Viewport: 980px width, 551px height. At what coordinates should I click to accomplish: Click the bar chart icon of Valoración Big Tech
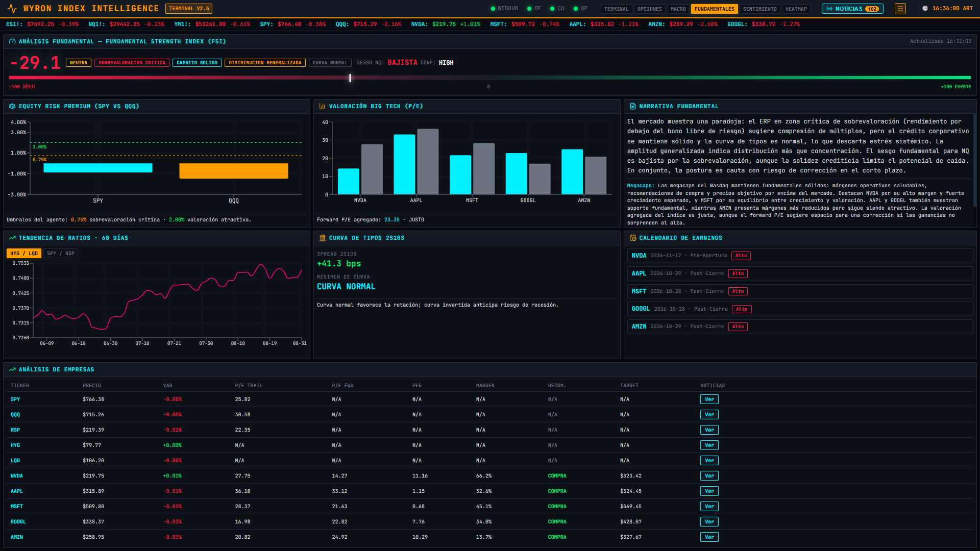pyautogui.click(x=323, y=107)
